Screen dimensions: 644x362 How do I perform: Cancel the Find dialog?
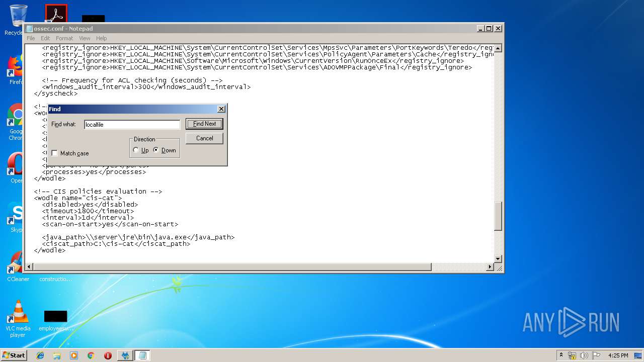pos(204,138)
